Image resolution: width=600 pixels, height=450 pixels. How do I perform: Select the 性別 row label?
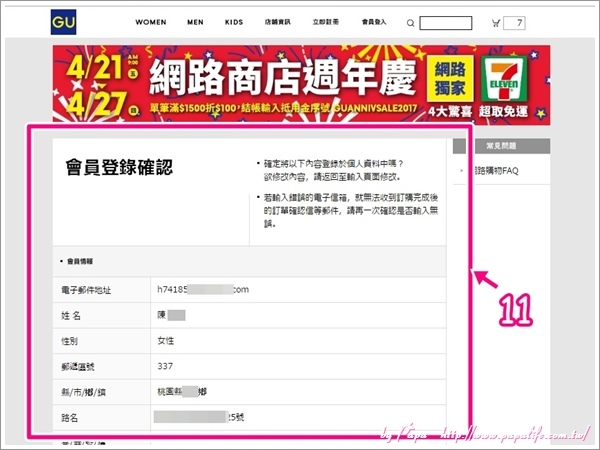70,341
